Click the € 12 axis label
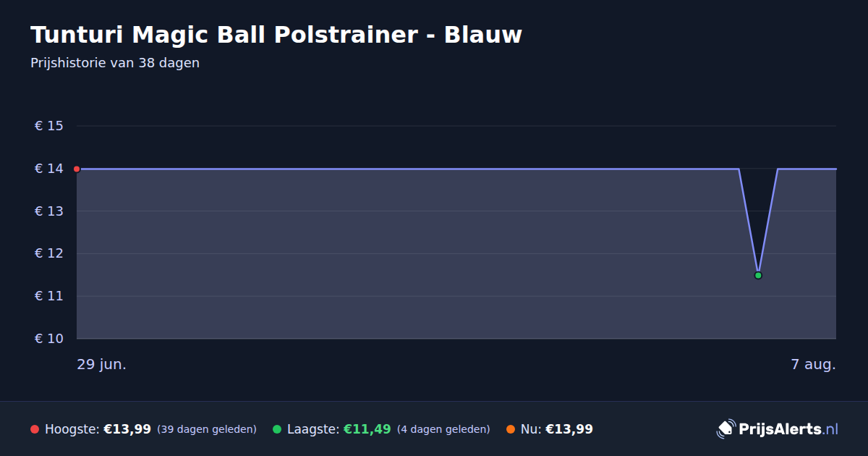Screen dimensions: 868x456 click(x=49, y=253)
